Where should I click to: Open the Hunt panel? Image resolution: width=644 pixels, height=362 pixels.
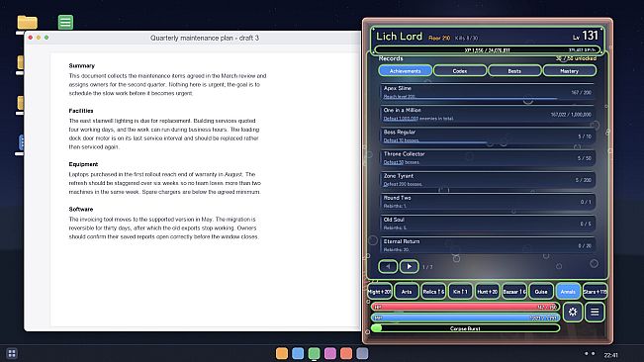[x=487, y=292]
